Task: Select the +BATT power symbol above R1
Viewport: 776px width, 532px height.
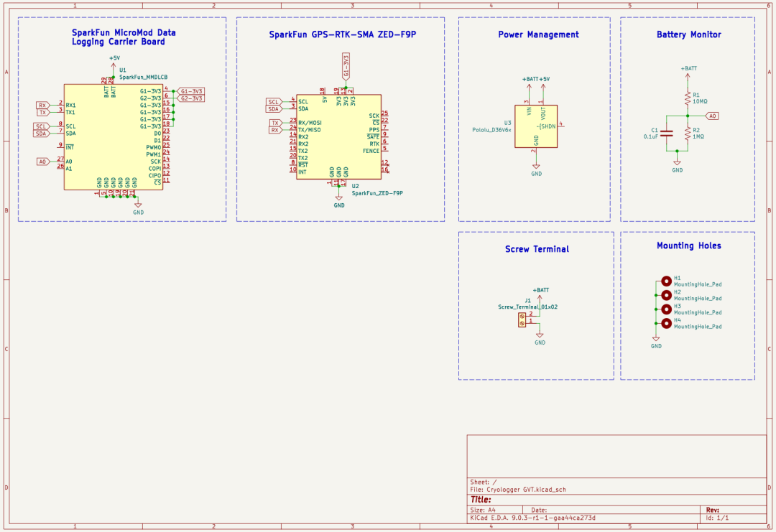Action: [x=688, y=73]
